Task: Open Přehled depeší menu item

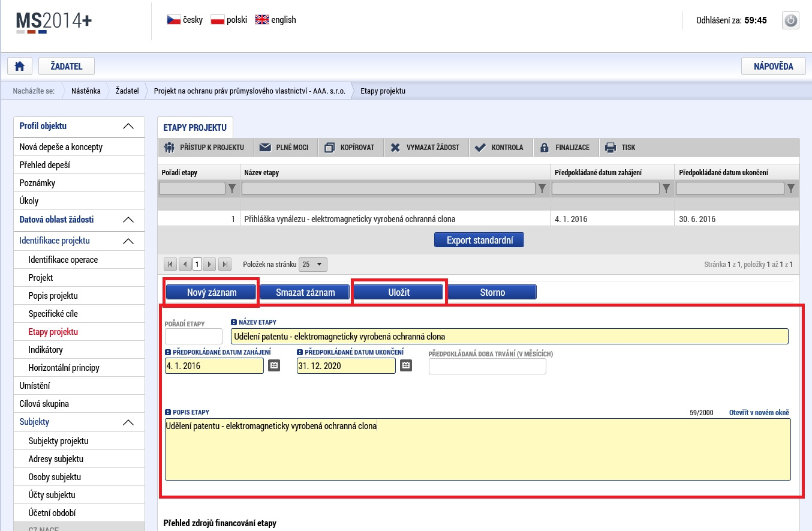Action: pos(79,165)
